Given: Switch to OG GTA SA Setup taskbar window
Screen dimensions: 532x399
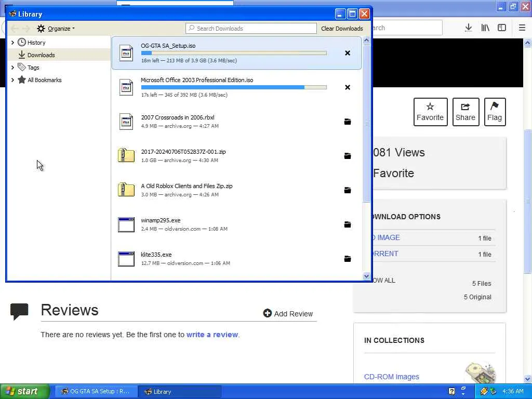Looking at the screenshot, I should (x=96, y=391).
